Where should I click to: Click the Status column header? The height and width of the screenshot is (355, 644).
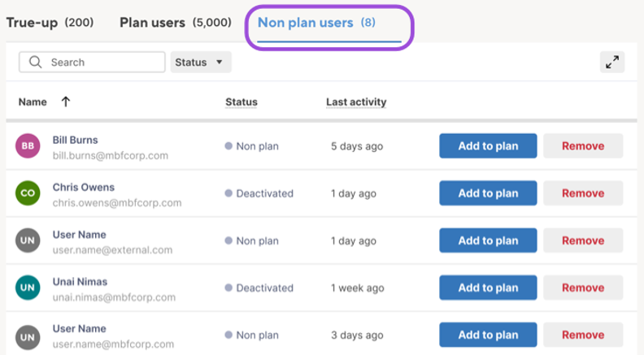point(241,102)
